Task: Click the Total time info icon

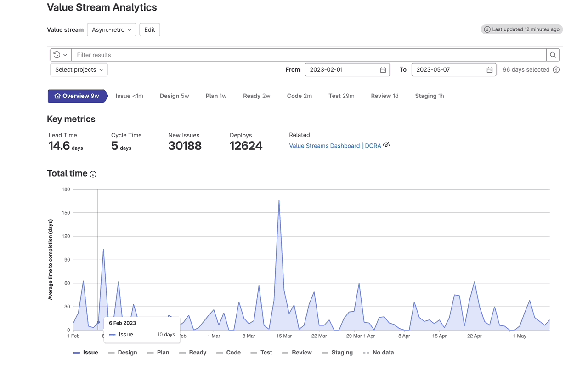Action: coord(93,174)
